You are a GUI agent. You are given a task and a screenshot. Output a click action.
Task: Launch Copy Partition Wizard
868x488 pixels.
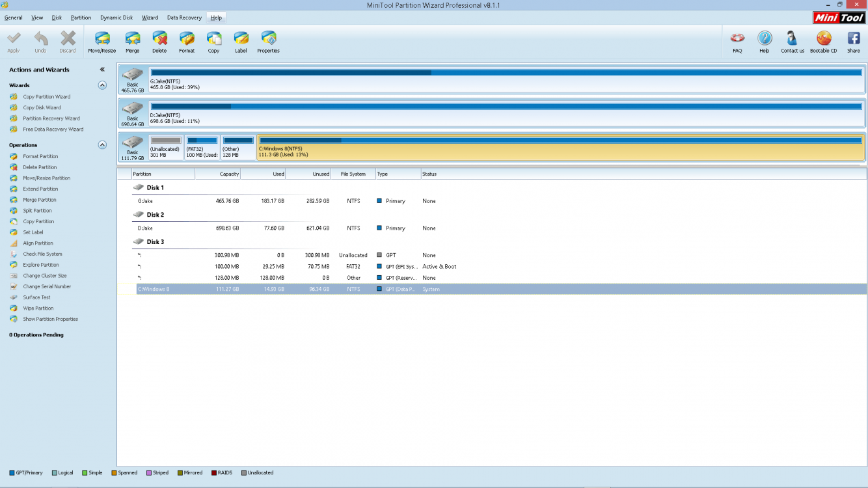point(47,97)
